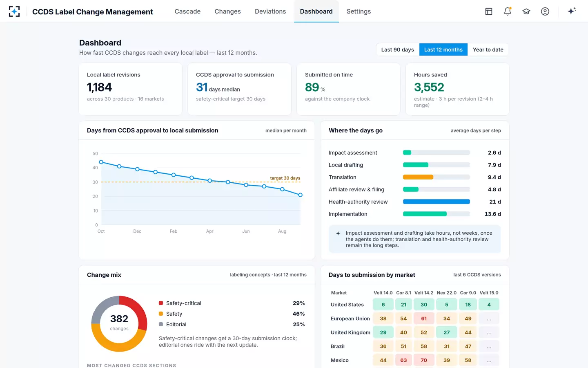Select the Dashboard tab
Viewport: 588px width, 368px height.
[316, 11]
